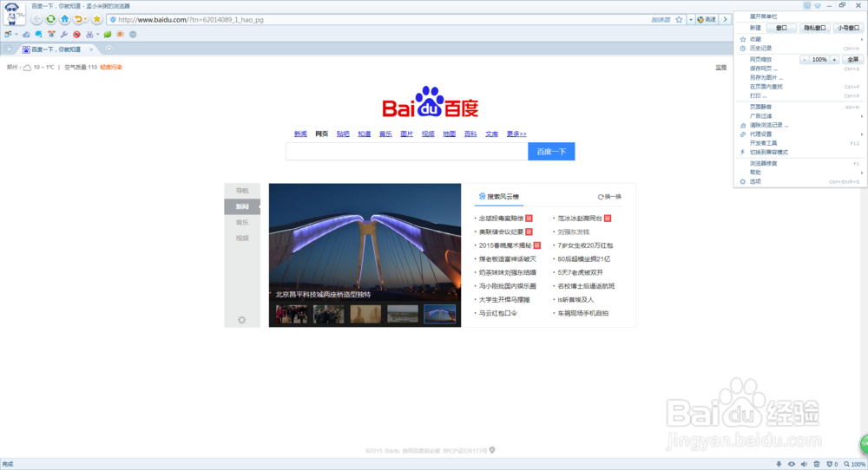Decrease page zoom with minus button
Image resolution: width=868 pixels, height=470 pixels.
[805, 59]
